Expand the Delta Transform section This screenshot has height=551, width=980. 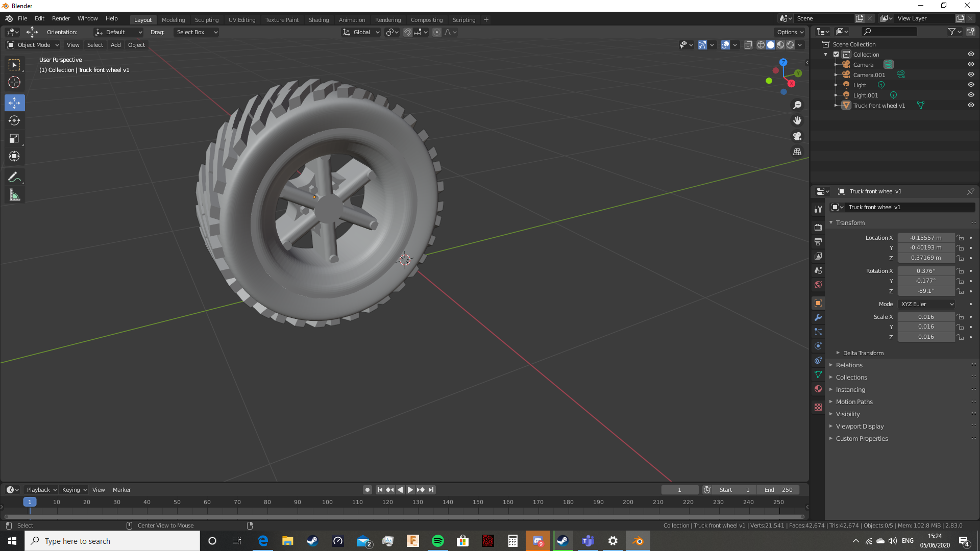pos(863,353)
